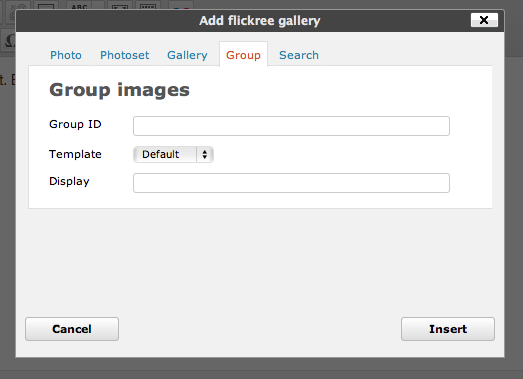The width and height of the screenshot is (523, 379).
Task: Open the Template dropdown showing Default
Action: coord(173,154)
